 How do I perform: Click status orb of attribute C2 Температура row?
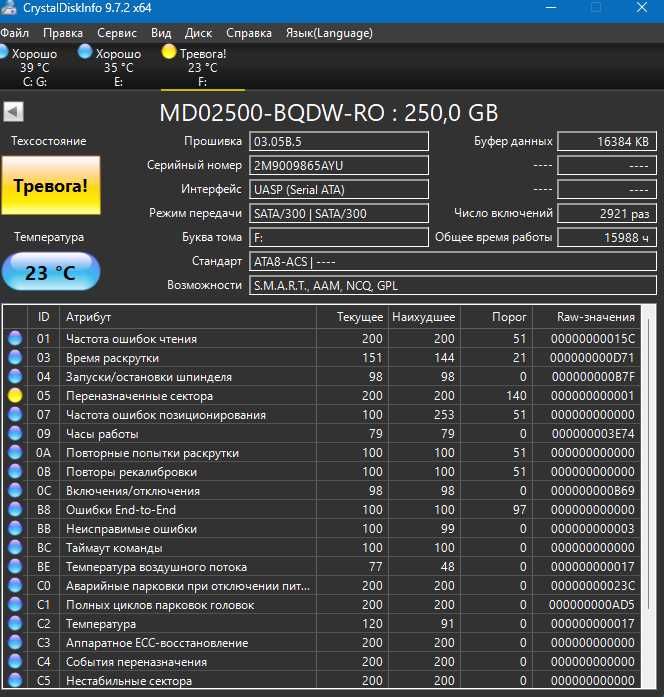15,623
